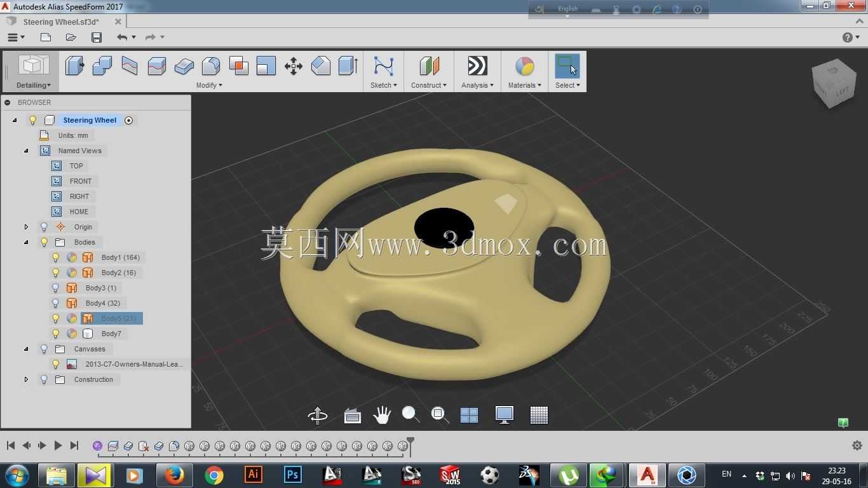
Task: Select the first Modify tool icon (box with arrow)
Action: [74, 65]
